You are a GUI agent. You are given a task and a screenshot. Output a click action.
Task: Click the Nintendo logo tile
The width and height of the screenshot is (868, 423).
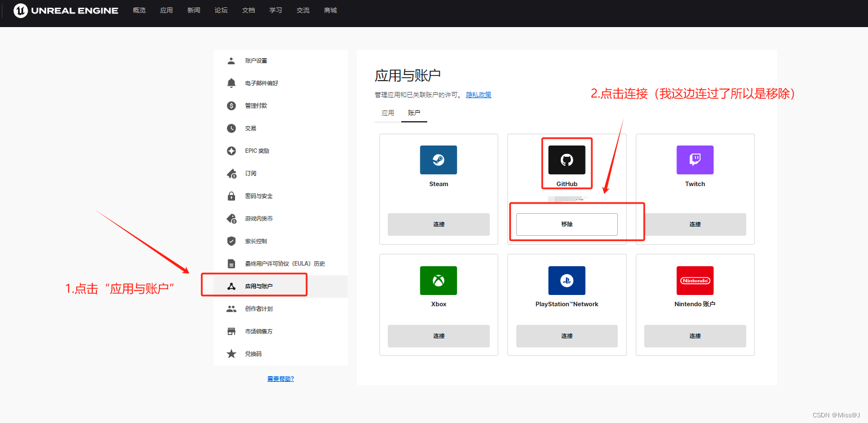point(695,280)
